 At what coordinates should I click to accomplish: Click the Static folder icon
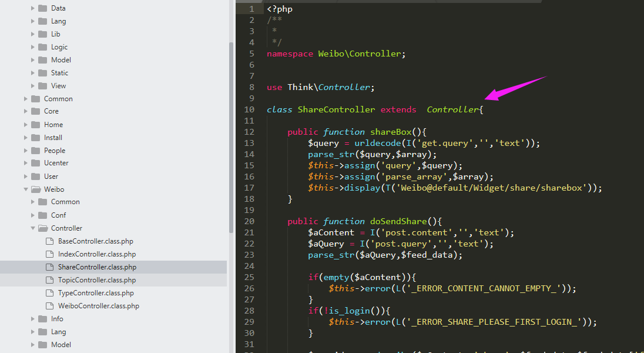coord(43,73)
